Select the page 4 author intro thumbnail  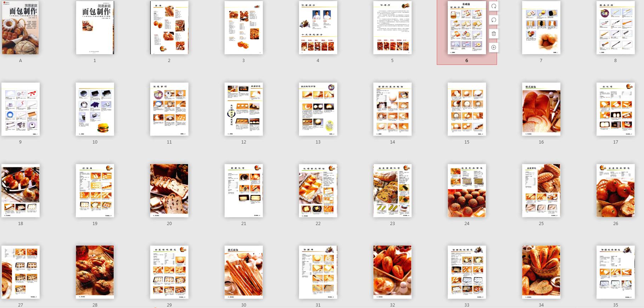pyautogui.click(x=318, y=28)
